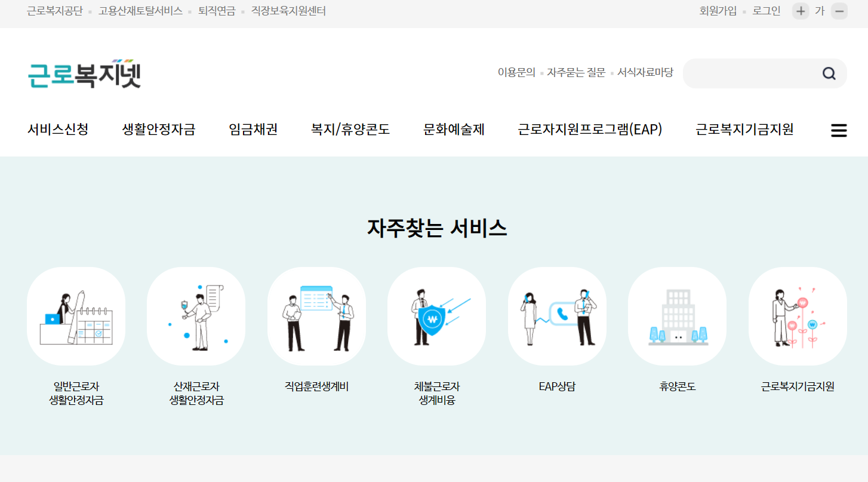Open the 서비스신청 menu
Image resolution: width=868 pixels, height=482 pixels.
(58, 130)
